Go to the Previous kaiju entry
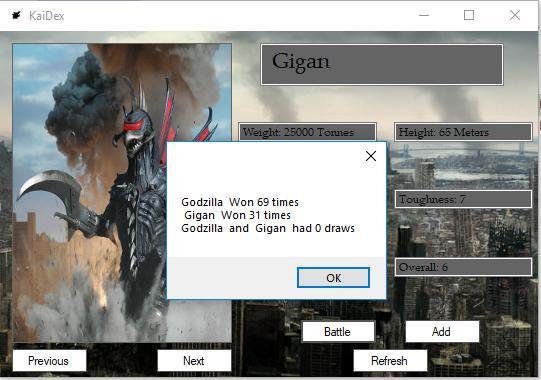 tap(49, 361)
